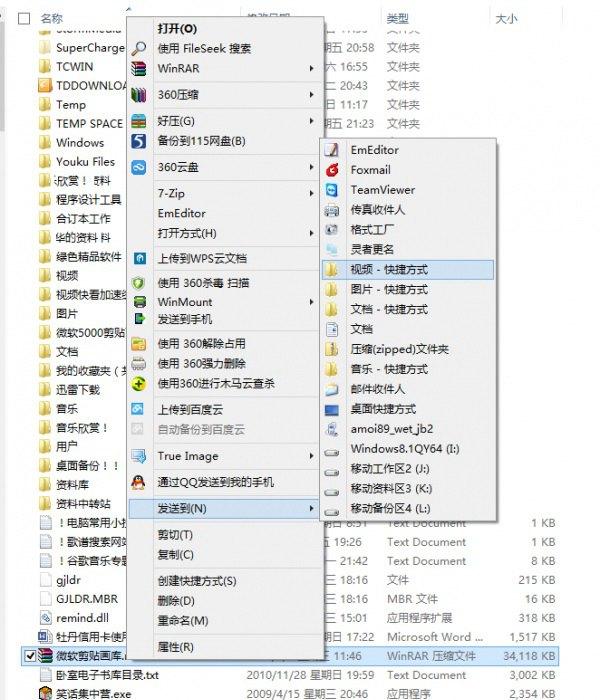Toggle the select-all checkbox beside 名称
600x700 pixels.
tap(24, 18)
